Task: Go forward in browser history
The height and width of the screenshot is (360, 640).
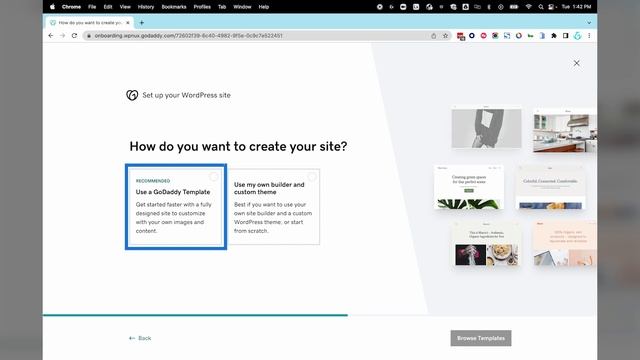Action: coord(62,36)
